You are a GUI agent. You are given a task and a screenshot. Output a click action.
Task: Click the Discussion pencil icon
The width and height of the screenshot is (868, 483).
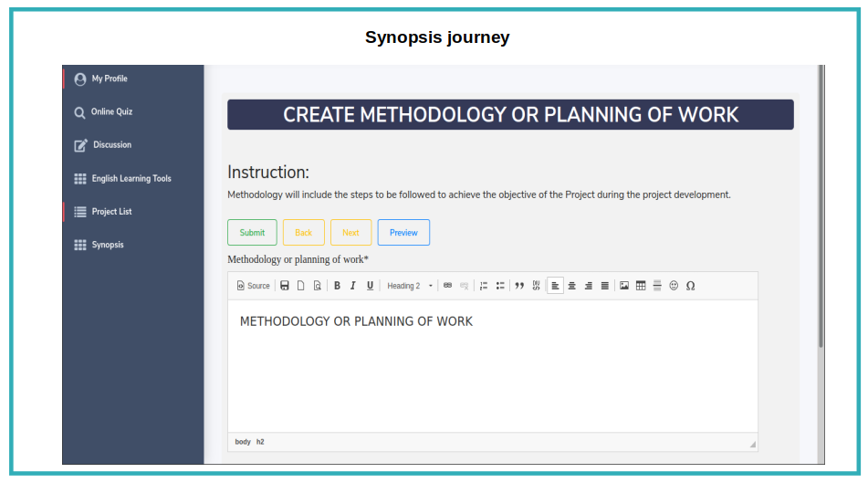(81, 145)
